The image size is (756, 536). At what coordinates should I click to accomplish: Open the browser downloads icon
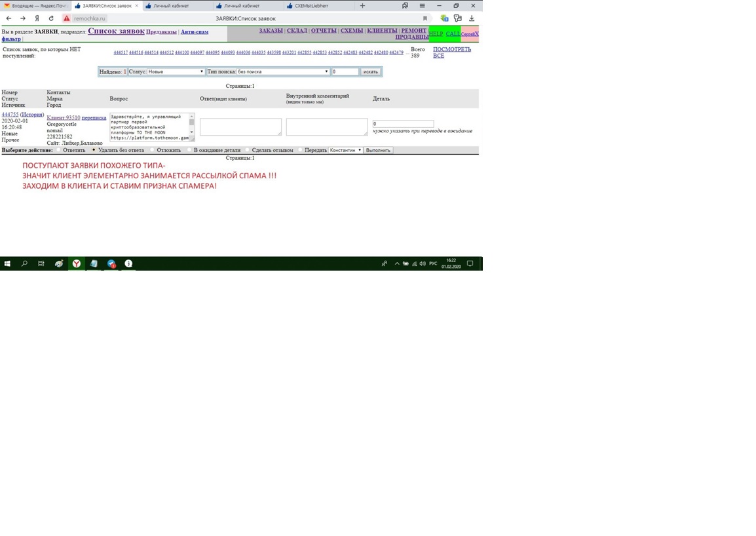pos(472,18)
